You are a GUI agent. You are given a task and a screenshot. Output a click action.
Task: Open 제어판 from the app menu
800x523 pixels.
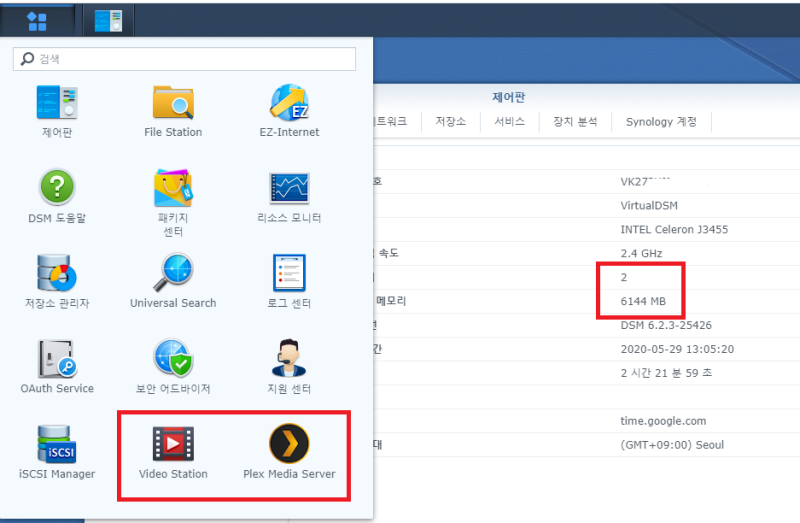(57, 112)
